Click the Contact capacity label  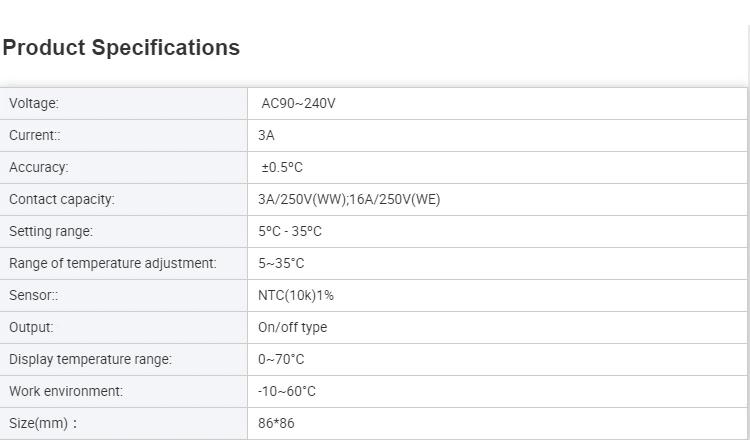(62, 199)
